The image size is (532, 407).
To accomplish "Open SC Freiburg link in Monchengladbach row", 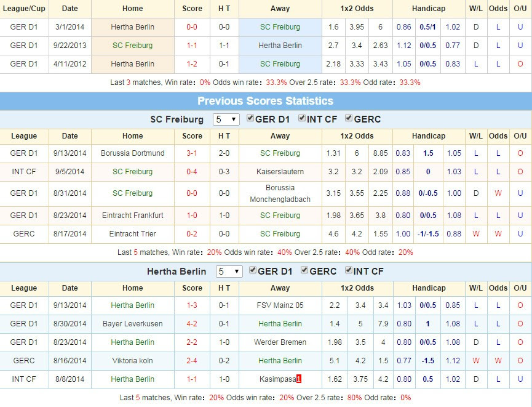I will pyautogui.click(x=133, y=193).
